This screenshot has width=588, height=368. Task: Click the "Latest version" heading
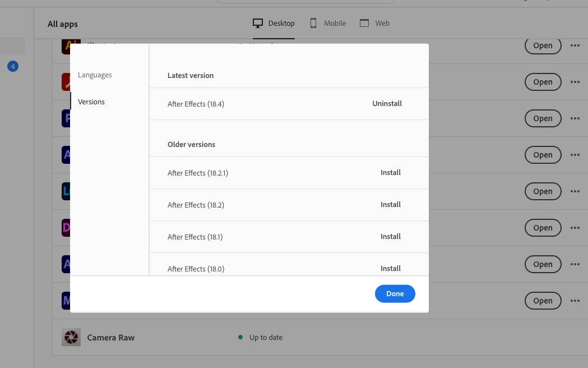(x=191, y=75)
